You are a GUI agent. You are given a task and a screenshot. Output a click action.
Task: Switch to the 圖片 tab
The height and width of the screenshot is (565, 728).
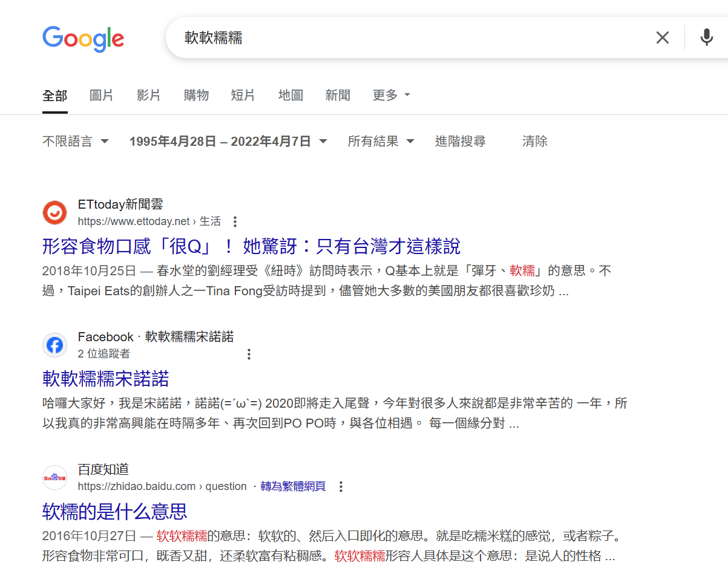[101, 95]
